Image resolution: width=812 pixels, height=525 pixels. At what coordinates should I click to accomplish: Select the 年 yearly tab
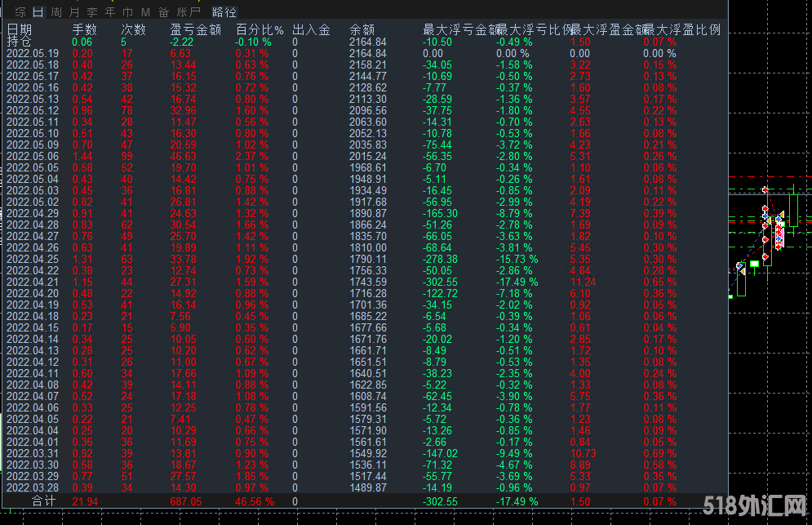coord(110,12)
